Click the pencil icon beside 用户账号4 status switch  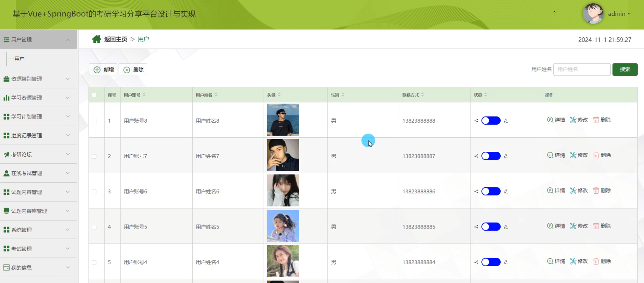(506, 262)
